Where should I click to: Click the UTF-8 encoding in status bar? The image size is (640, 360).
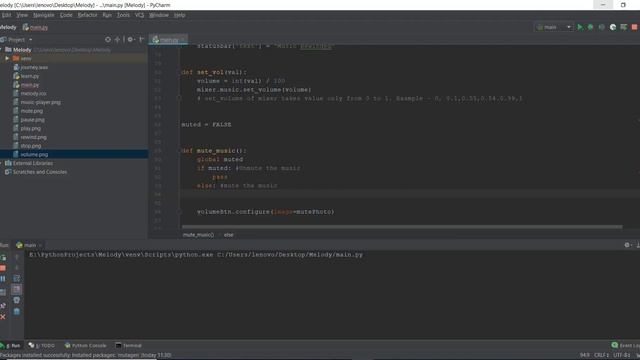click(621, 356)
